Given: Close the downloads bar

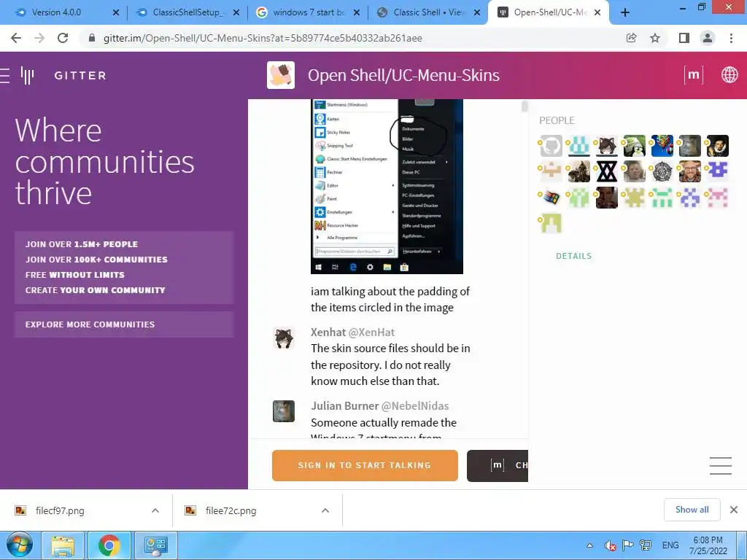Looking at the screenshot, I should [734, 510].
